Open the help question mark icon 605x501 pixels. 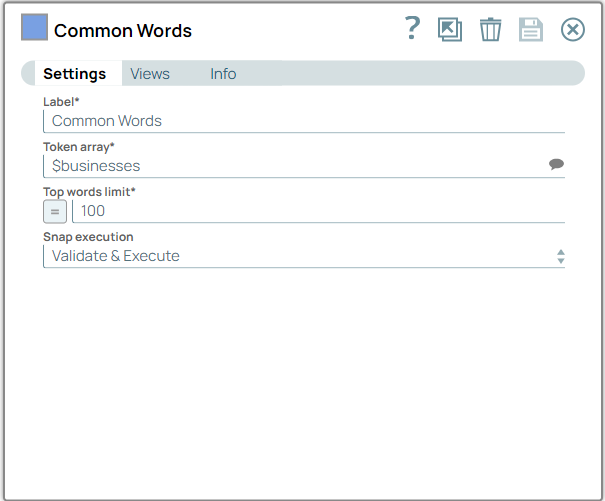tap(412, 28)
